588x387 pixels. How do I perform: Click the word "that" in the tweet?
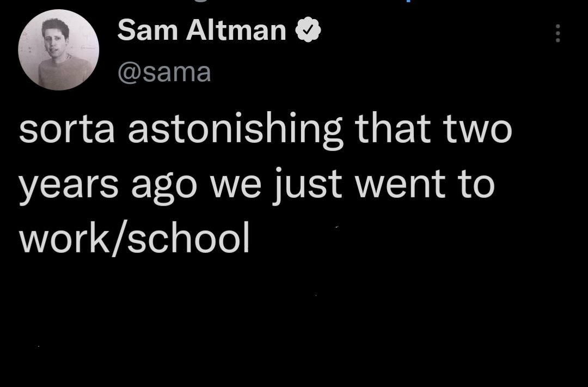coord(392,128)
